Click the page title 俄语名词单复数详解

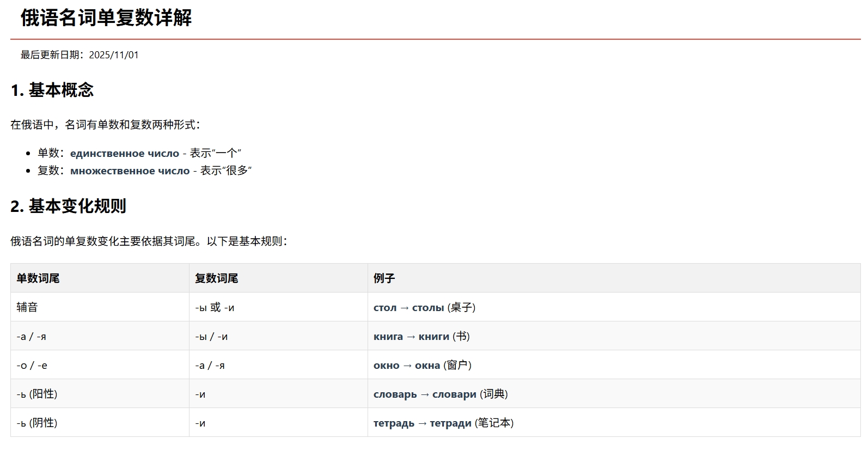point(106,18)
